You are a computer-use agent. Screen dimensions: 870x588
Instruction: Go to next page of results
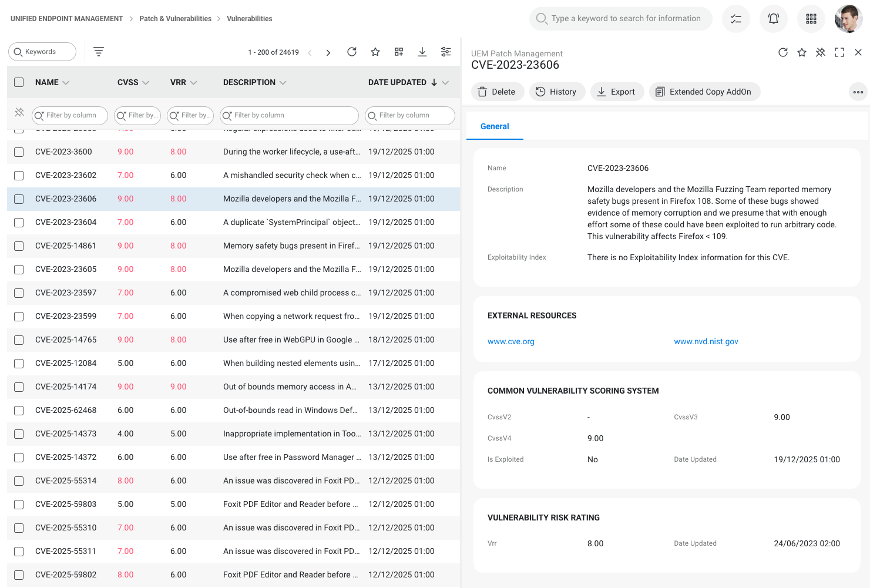328,52
